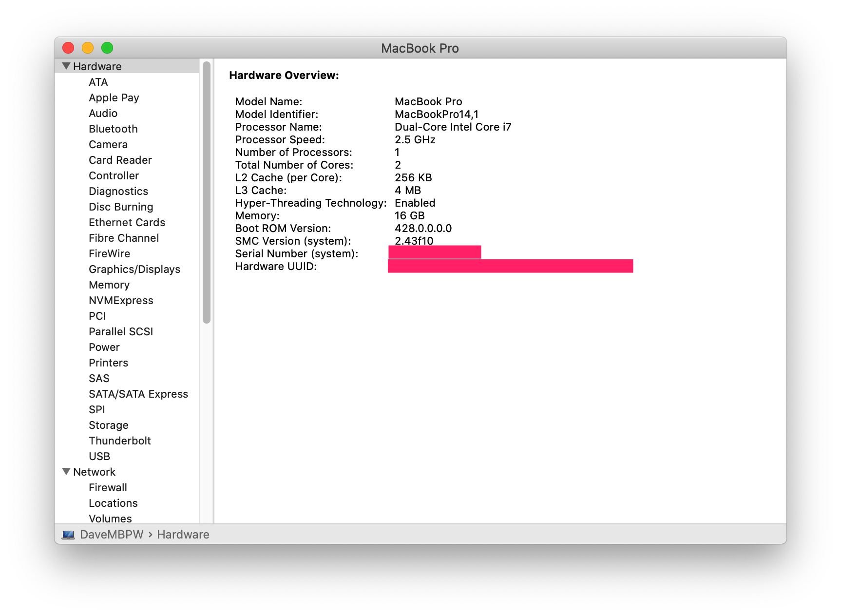Collapse the Hardware section disclosure triangle

[x=66, y=66]
